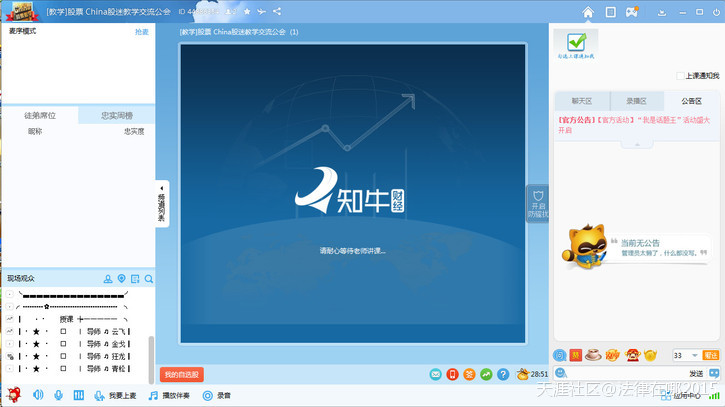Click the share icon in title bar
This screenshot has width=725, height=407.
tap(277, 12)
